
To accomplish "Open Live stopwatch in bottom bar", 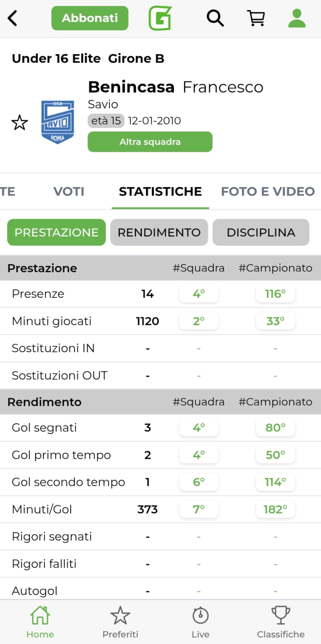I will 201,622.
